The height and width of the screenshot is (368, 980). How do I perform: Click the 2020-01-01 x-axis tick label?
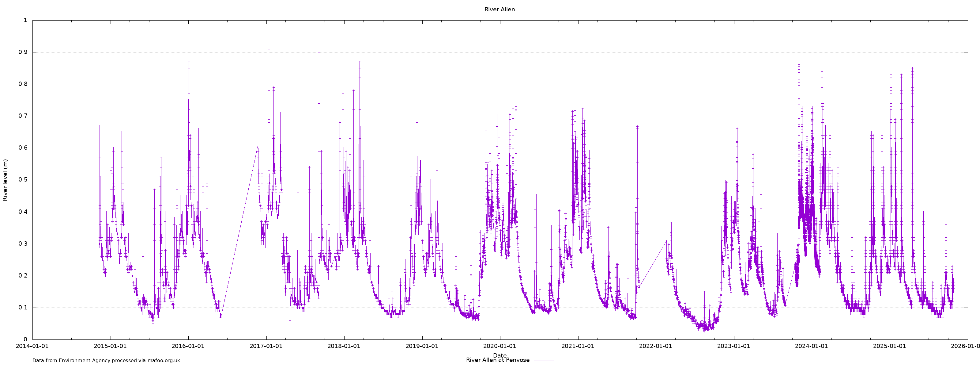pyautogui.click(x=499, y=346)
